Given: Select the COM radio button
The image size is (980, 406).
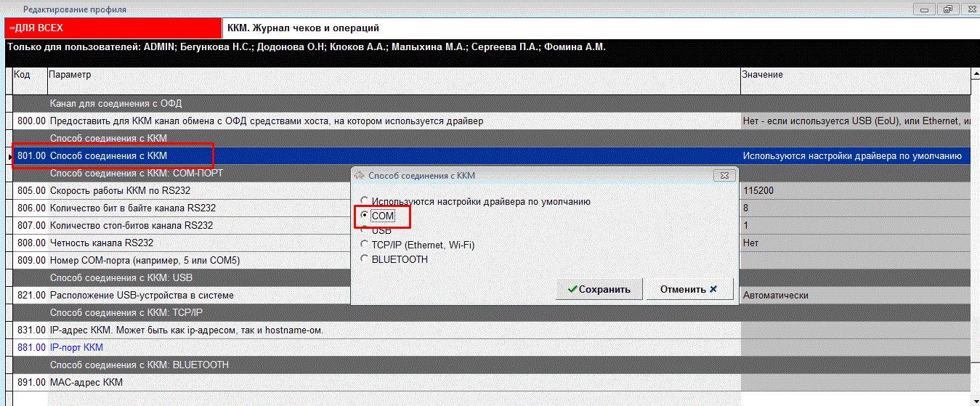Looking at the screenshot, I should click(365, 216).
